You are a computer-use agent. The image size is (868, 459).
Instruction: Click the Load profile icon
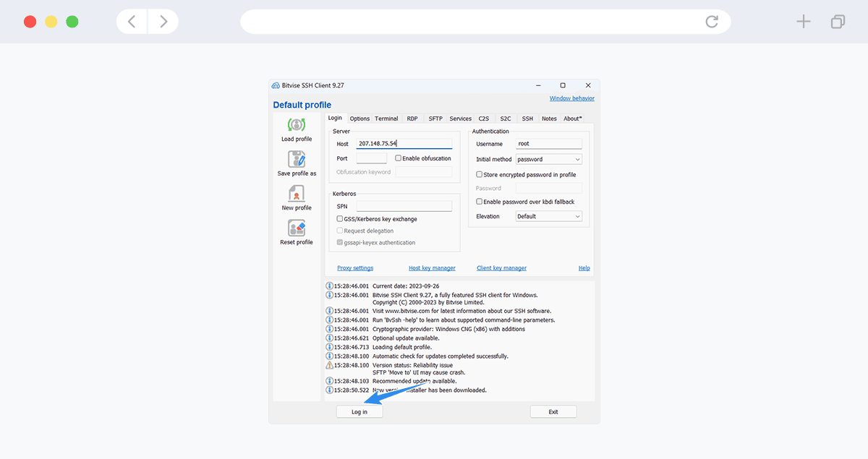tap(297, 125)
